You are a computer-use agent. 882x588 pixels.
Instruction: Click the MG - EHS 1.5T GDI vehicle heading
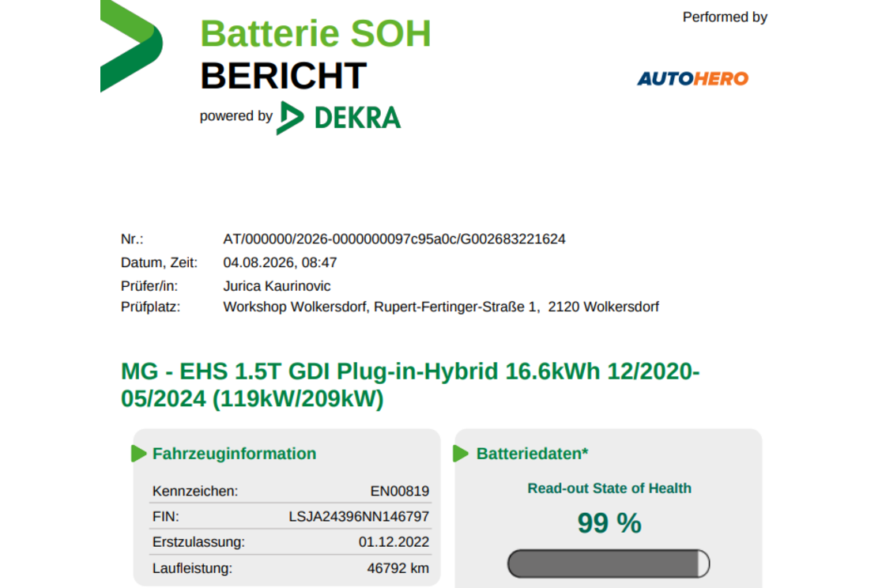click(x=410, y=386)
